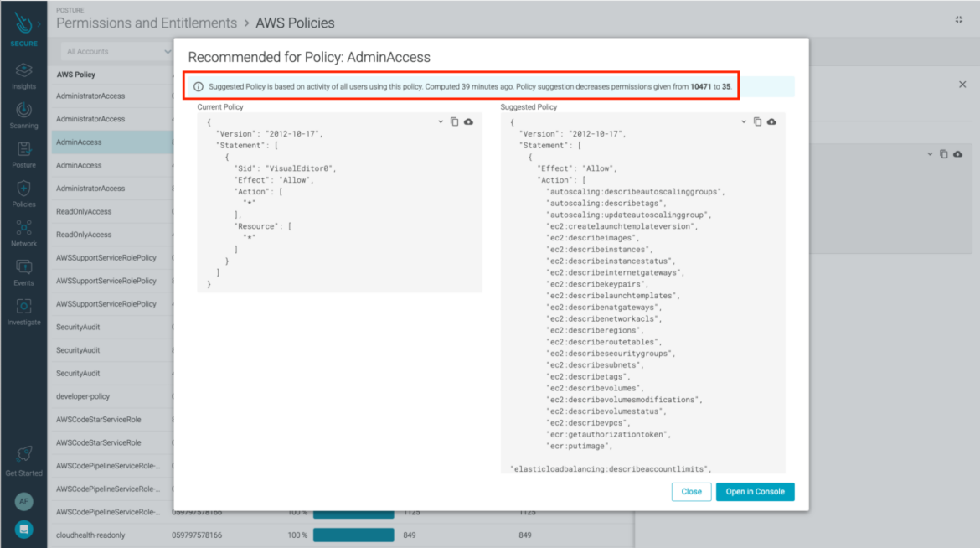
Task: Select the highlighted AdminAccess policy row
Action: click(112, 142)
